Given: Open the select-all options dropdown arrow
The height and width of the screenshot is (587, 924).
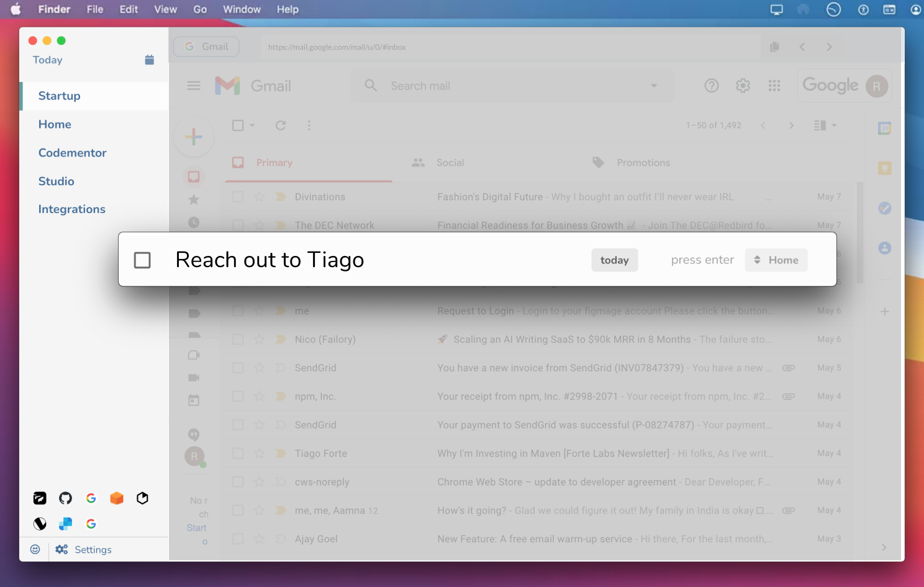Looking at the screenshot, I should click(252, 125).
